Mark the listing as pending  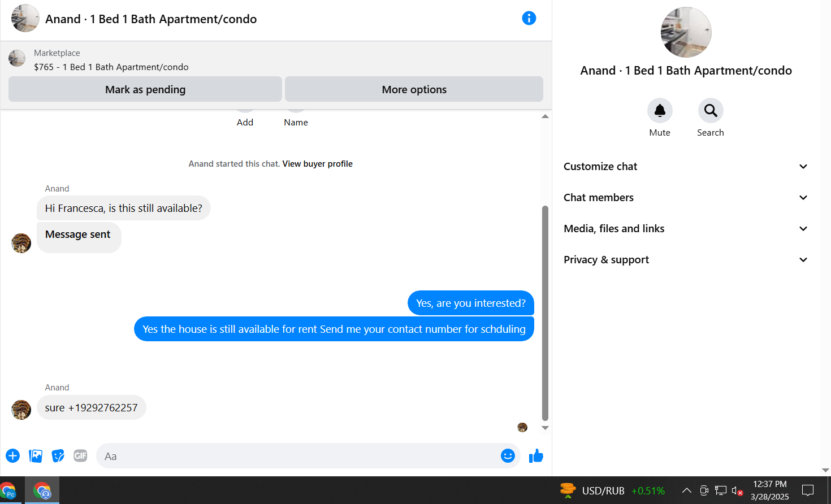coord(145,89)
